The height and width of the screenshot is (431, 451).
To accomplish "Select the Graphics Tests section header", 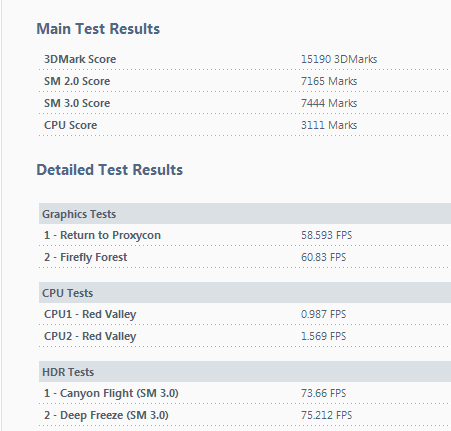I will tap(245, 214).
